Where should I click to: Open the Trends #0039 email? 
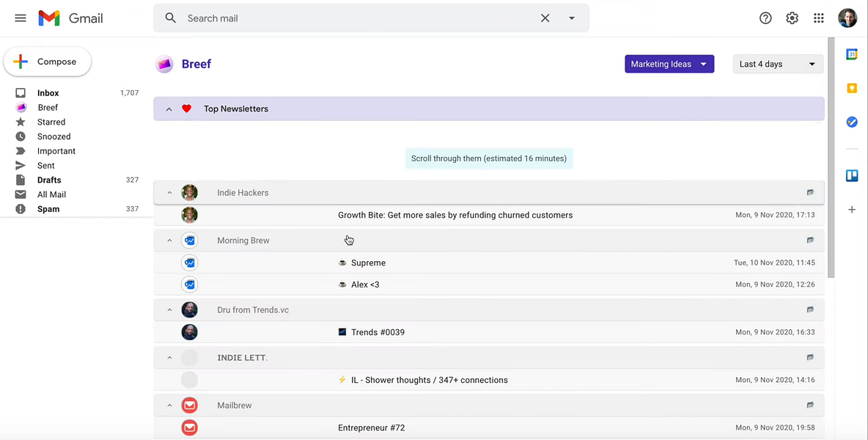point(489,332)
